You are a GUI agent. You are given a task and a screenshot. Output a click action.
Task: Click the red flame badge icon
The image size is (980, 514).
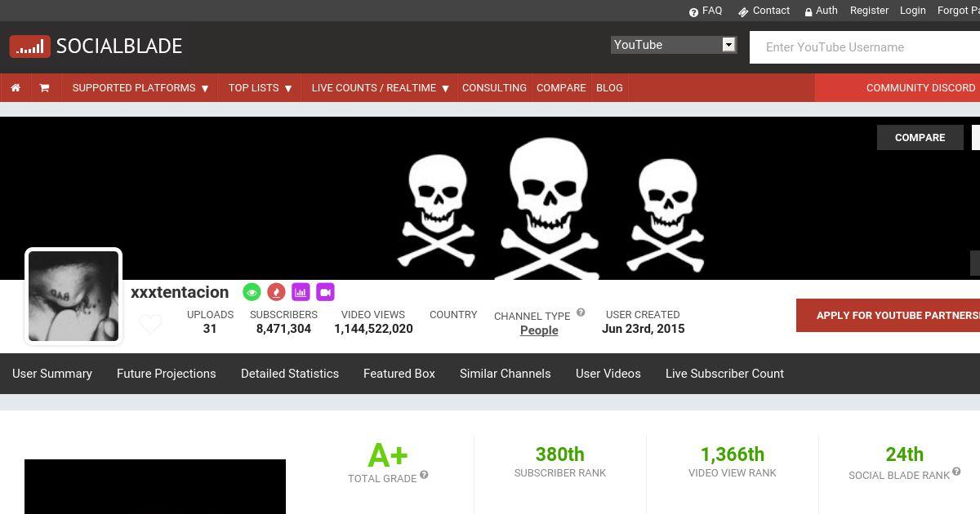coord(276,292)
